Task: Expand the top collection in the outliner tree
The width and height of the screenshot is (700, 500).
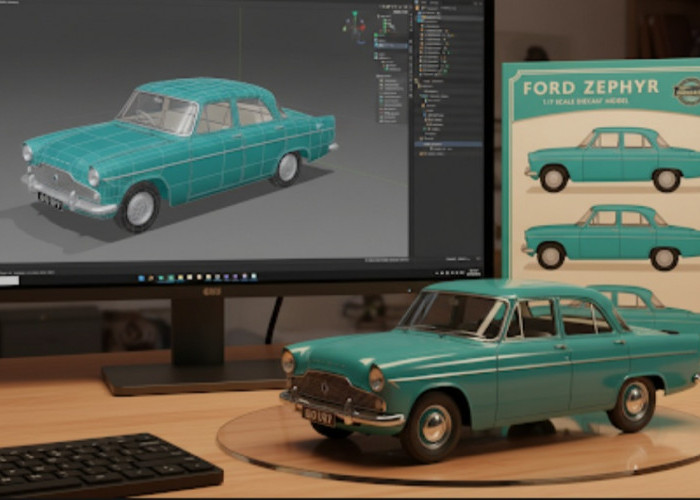Action: [422, 15]
